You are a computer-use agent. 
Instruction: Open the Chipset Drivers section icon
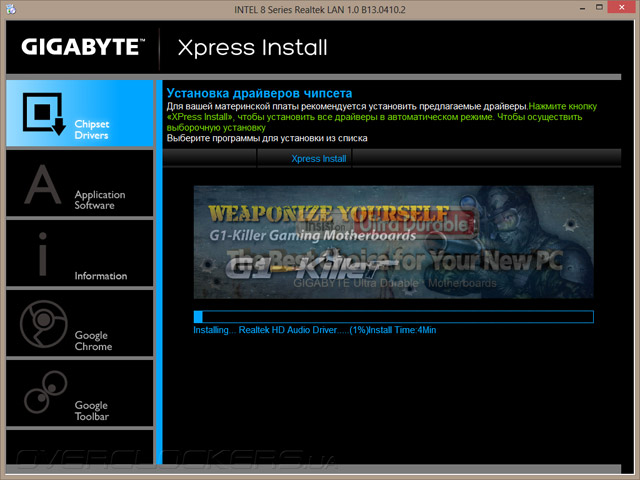[44, 114]
